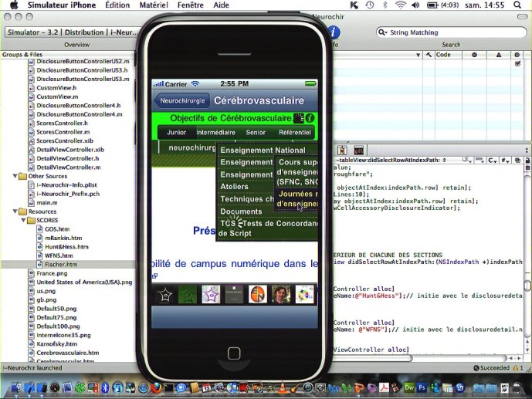Click the Wi-Fi status icon in menu bar
The image size is (532, 399).
(401, 5)
